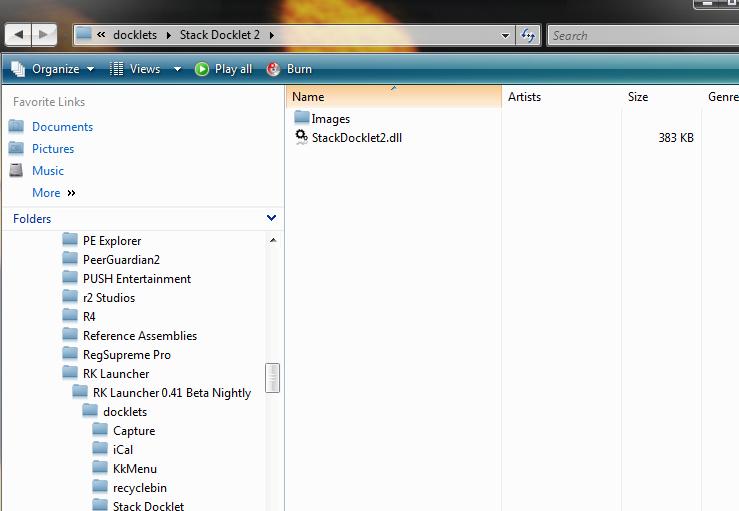Collapse the Folders pane chevron
The image size is (739, 511).
tap(271, 218)
